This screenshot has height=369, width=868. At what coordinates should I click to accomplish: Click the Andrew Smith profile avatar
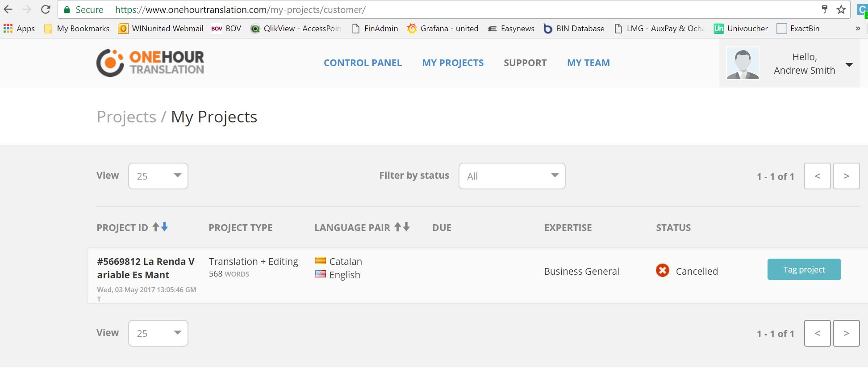coord(743,63)
